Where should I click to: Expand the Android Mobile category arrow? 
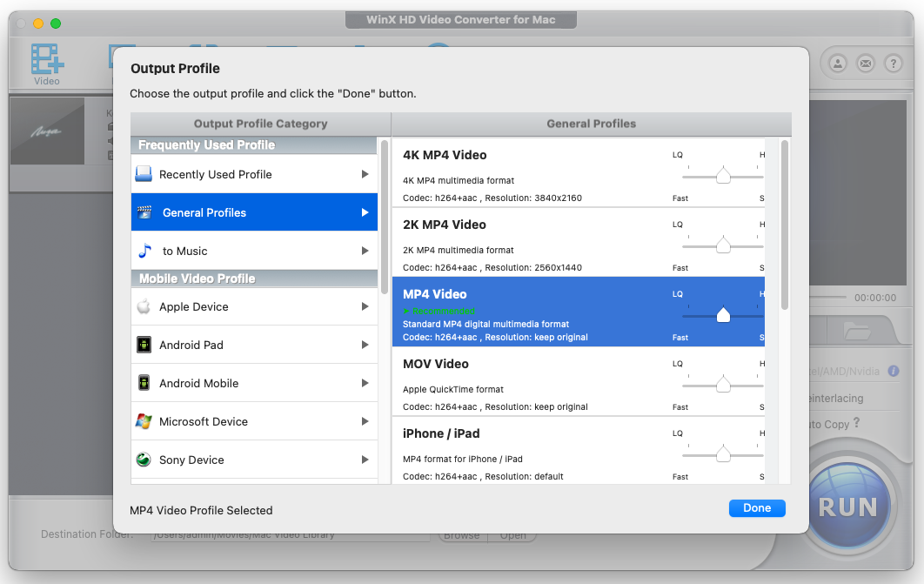(x=365, y=383)
